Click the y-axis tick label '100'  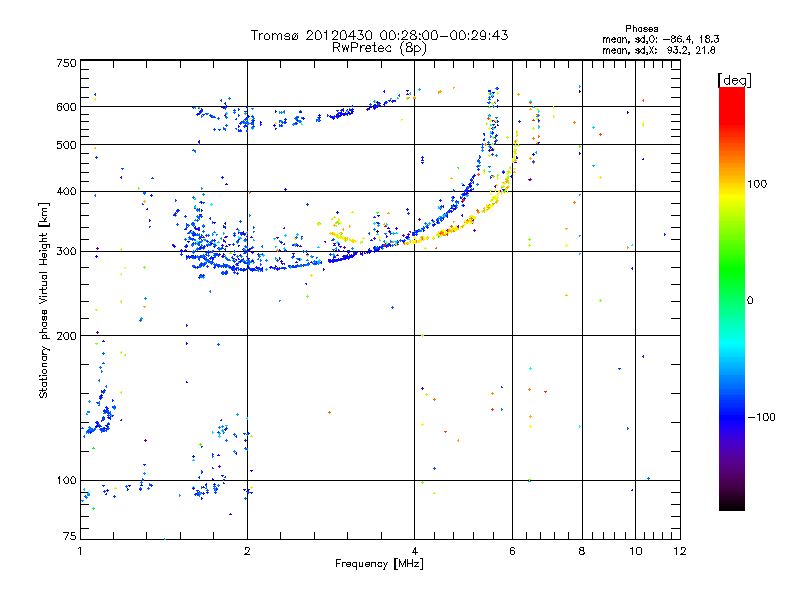pyautogui.click(x=67, y=481)
